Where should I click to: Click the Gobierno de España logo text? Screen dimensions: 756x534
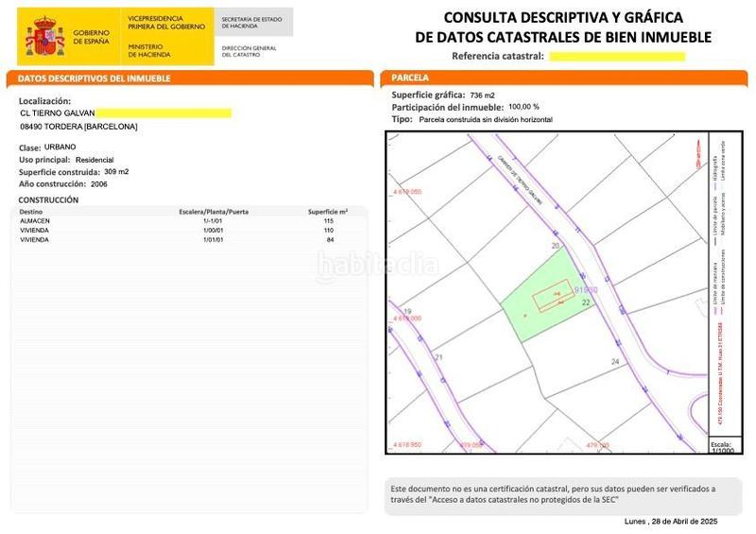coord(91,36)
